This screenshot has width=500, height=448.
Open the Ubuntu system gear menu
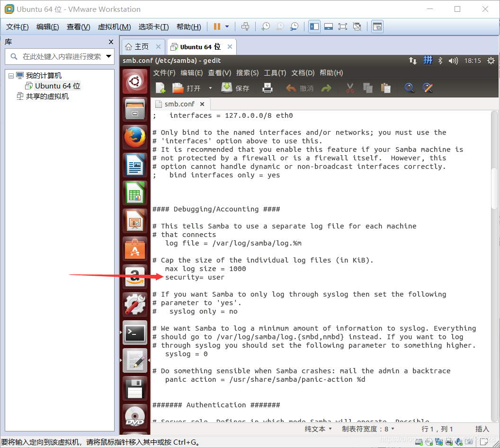[491, 61]
